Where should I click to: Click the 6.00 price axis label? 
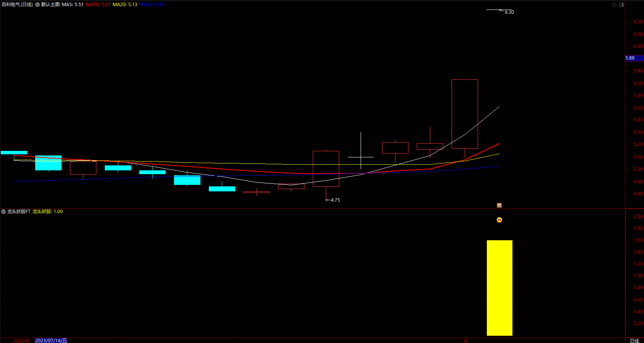pos(638,46)
